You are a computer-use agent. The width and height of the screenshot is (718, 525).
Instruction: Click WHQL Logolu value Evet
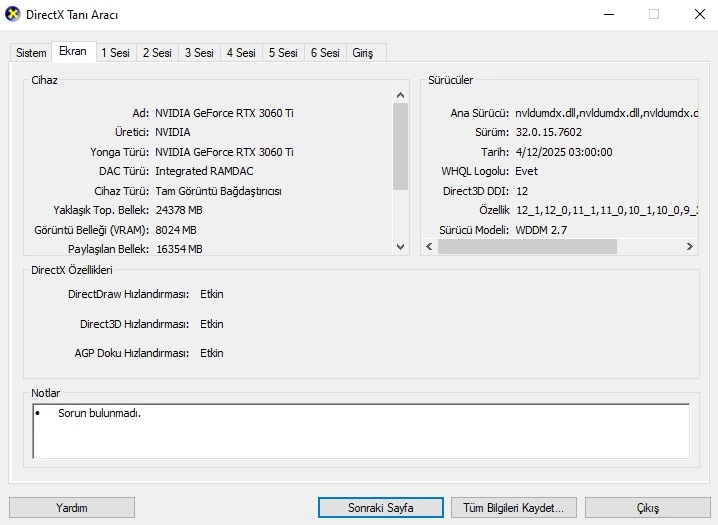pos(526,171)
